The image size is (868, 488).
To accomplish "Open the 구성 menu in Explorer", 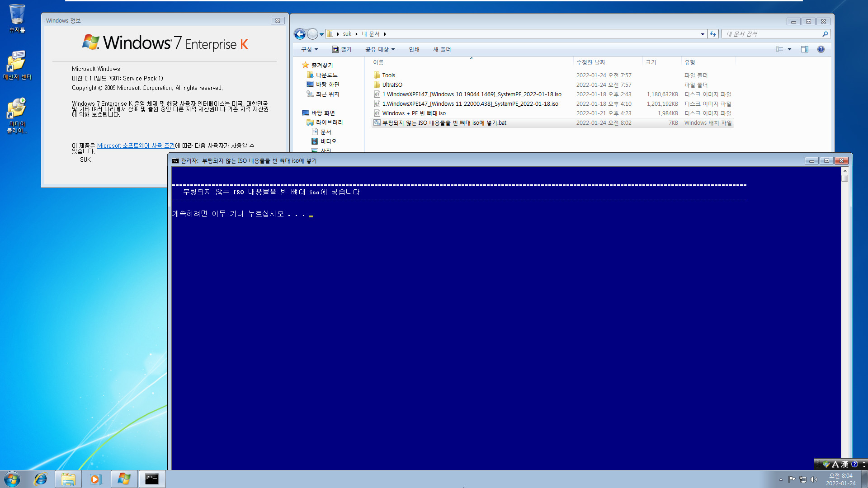I will pos(310,49).
